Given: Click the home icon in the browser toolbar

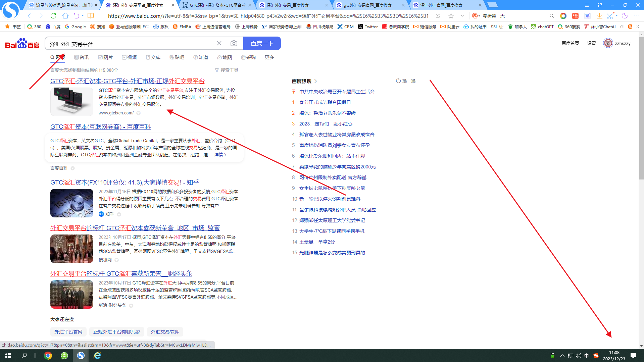Looking at the screenshot, I should click(65, 16).
